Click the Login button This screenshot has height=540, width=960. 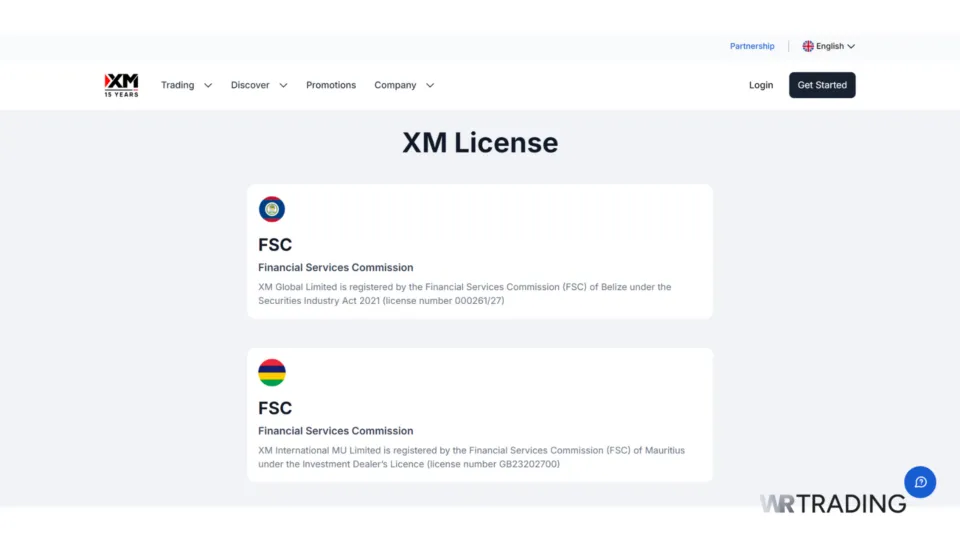761,85
